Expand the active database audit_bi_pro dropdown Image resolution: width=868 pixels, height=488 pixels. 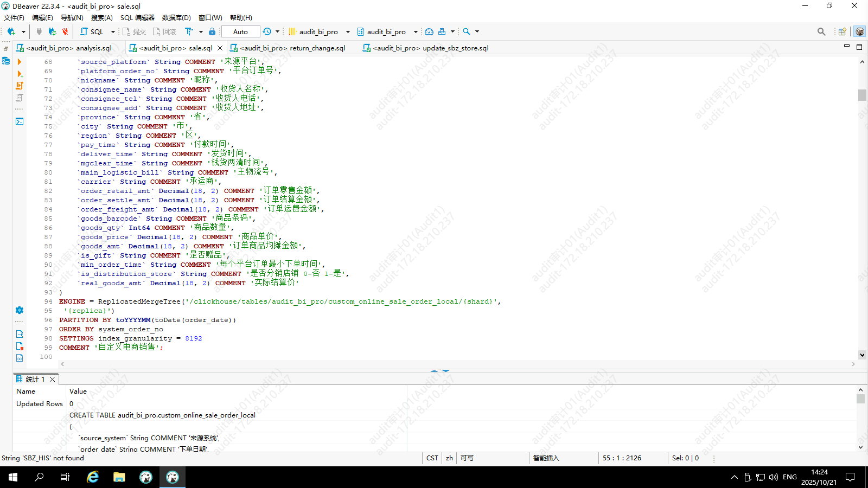[416, 32]
